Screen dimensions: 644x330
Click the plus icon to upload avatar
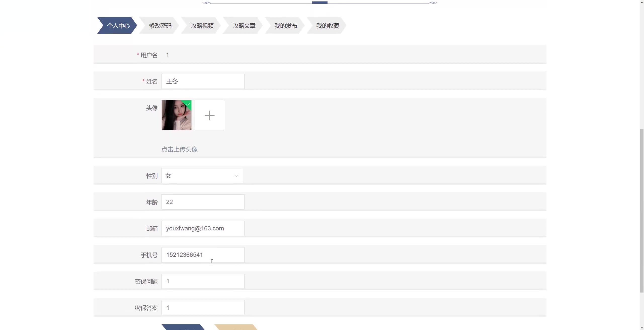210,115
